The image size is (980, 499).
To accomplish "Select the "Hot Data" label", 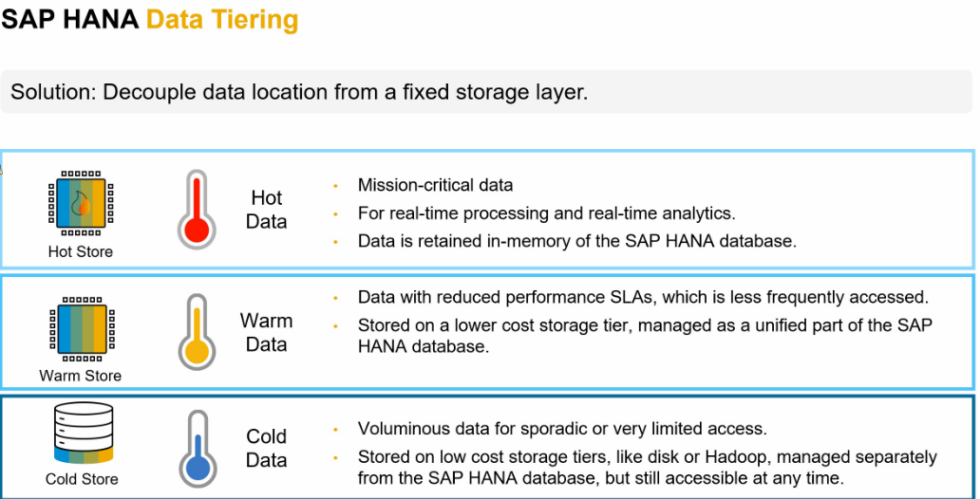I will click(x=267, y=210).
